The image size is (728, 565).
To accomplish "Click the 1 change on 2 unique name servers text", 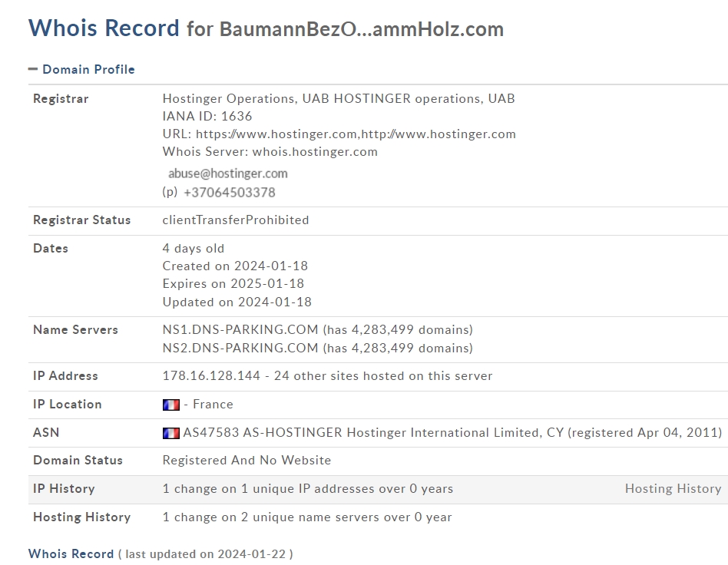I will [x=307, y=517].
